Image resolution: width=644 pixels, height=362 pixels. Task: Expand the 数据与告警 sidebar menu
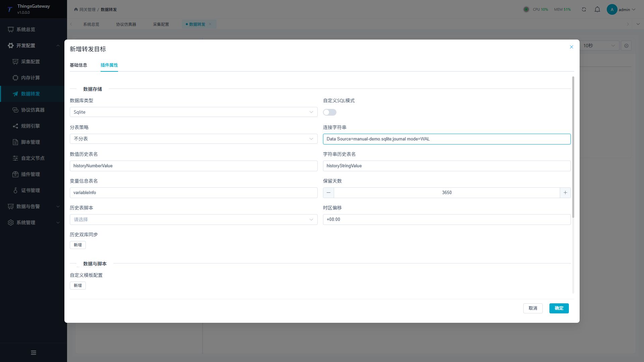click(x=34, y=206)
